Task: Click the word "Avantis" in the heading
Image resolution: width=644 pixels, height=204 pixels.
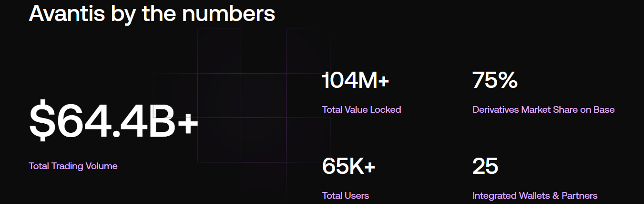Action: click(x=67, y=13)
